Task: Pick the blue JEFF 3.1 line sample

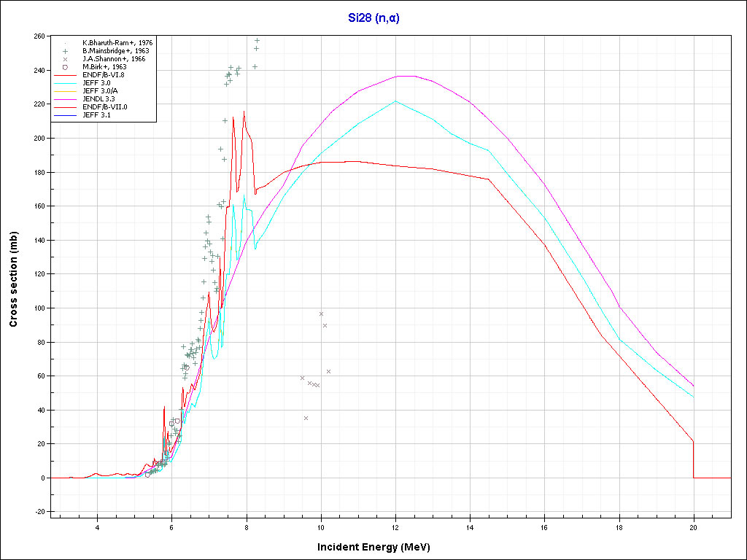Action: click(x=66, y=114)
